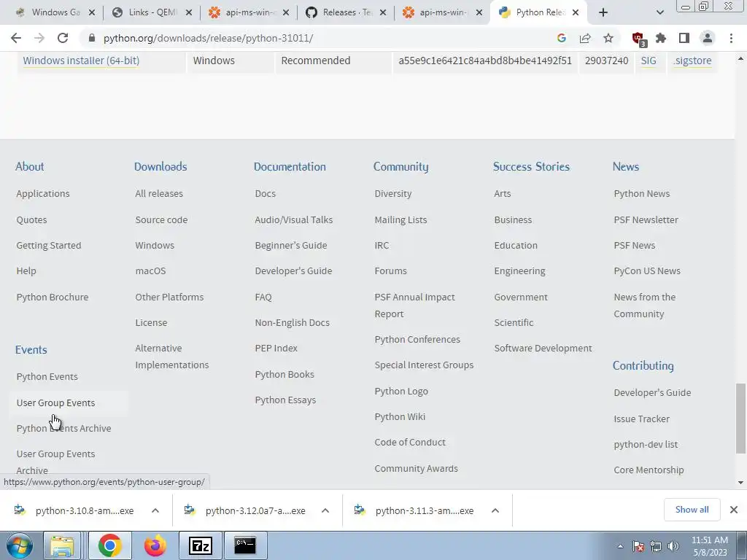Viewport: 747px width, 560px height.
Task: Expand options for python-3.10.8 download
Action: coord(155,510)
